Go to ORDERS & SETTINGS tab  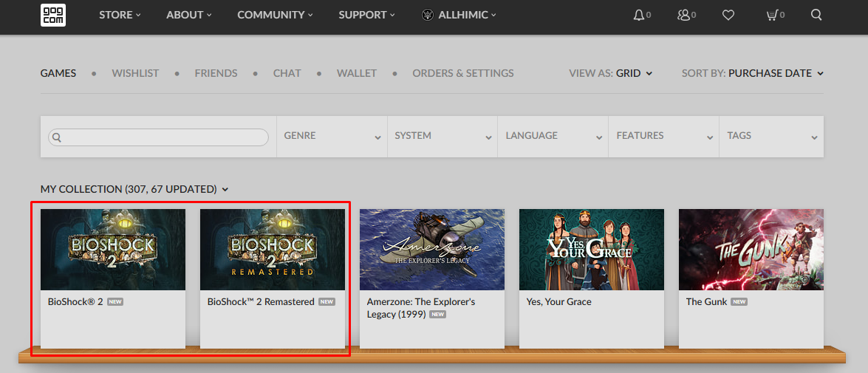[462, 73]
